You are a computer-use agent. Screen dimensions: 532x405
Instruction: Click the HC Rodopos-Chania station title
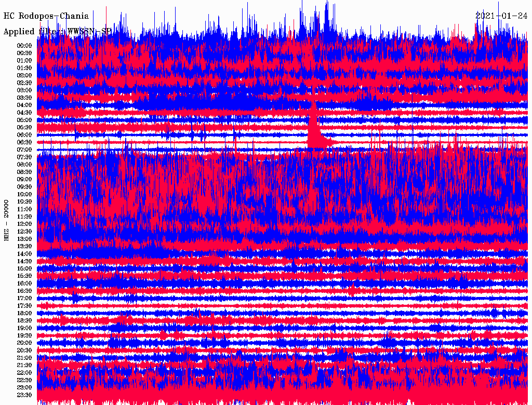coord(46,16)
